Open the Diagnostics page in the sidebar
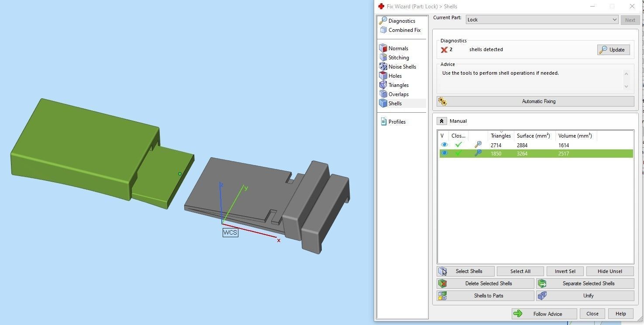The height and width of the screenshot is (325, 644). [x=401, y=21]
